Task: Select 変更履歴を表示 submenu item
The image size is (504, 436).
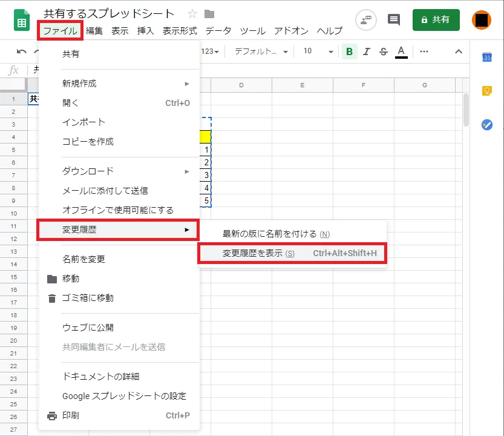Action: [x=292, y=254]
